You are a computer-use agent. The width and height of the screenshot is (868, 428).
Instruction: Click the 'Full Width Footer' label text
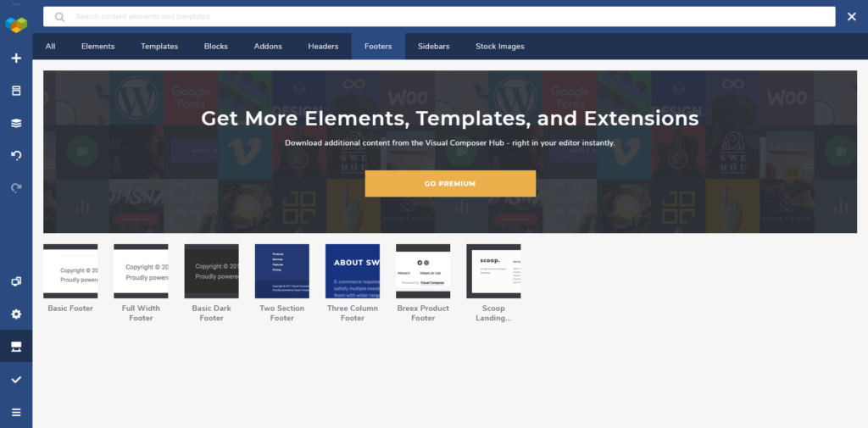[141, 313]
